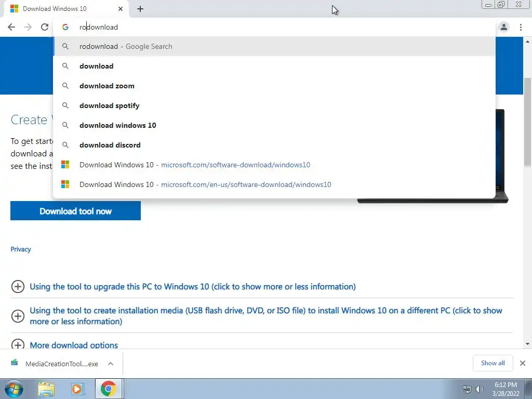Click the page scrollbar up arrow
The image size is (532, 399).
[x=527, y=42]
